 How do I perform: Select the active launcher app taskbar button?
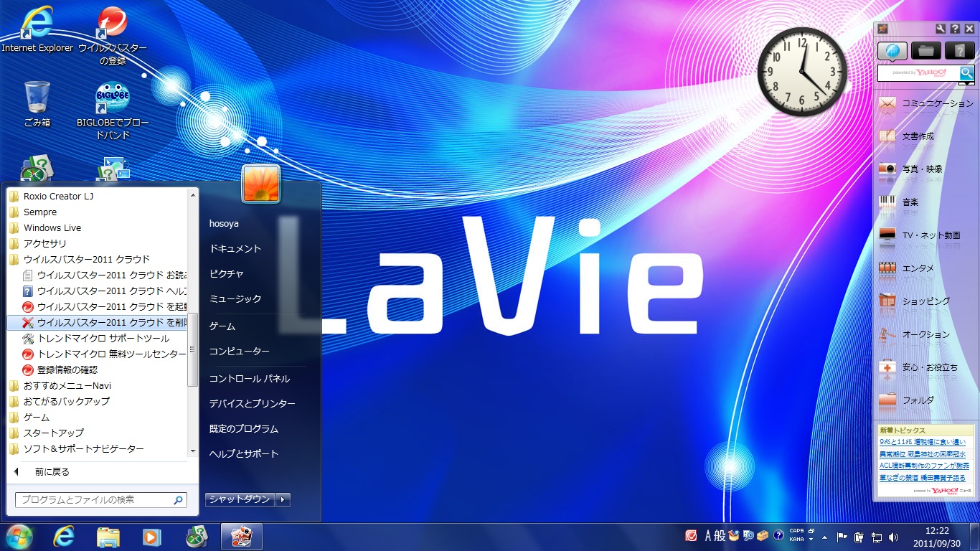coord(242,537)
